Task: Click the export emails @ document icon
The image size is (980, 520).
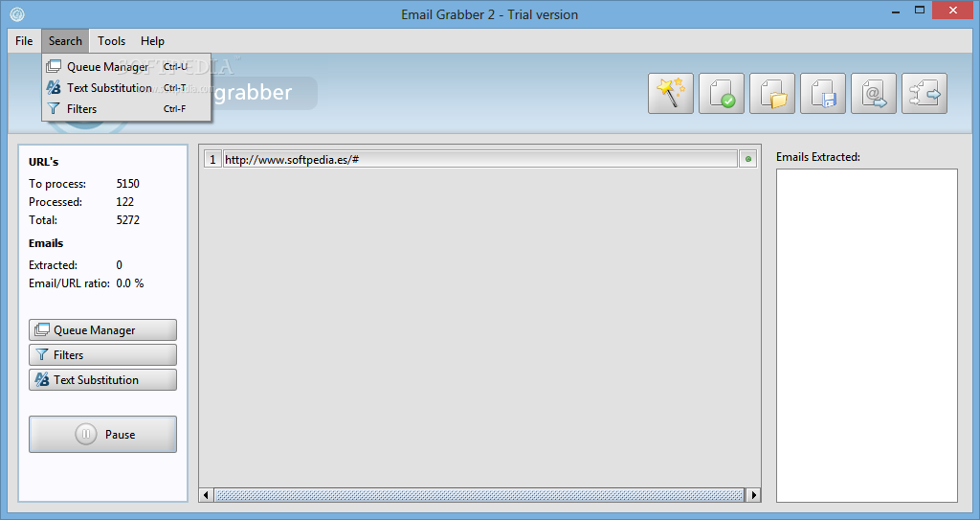Action: 874,93
